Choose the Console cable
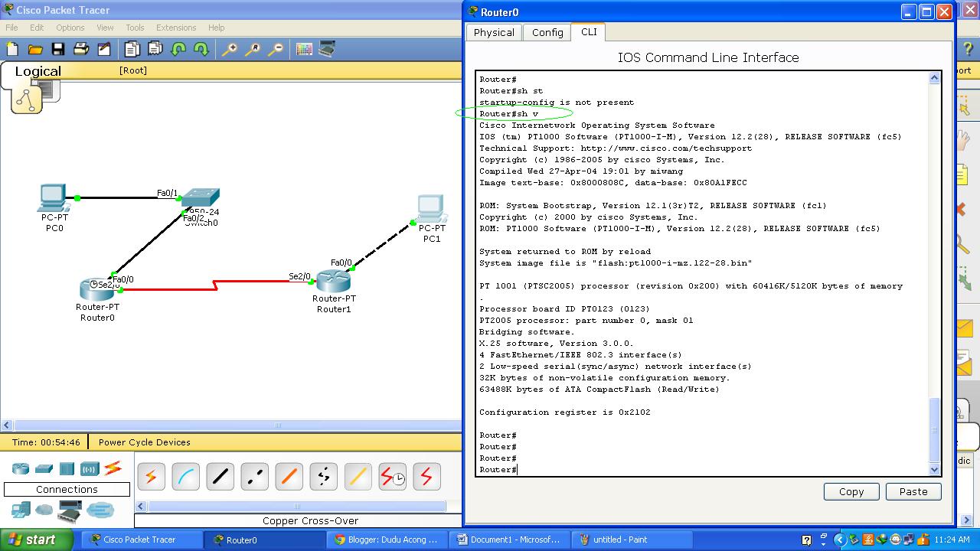Screen dimensions: 980x551 pyautogui.click(x=185, y=477)
